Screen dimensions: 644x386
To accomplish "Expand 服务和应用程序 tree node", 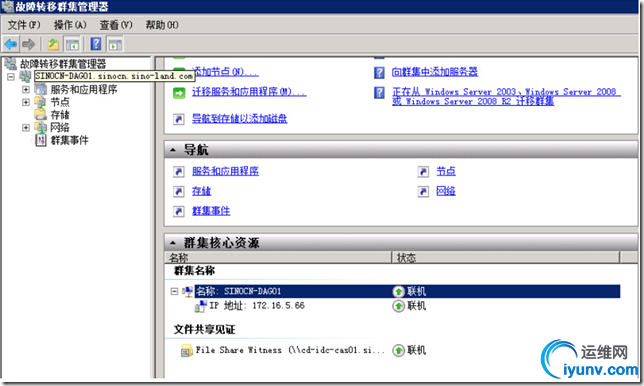I will click(x=26, y=89).
